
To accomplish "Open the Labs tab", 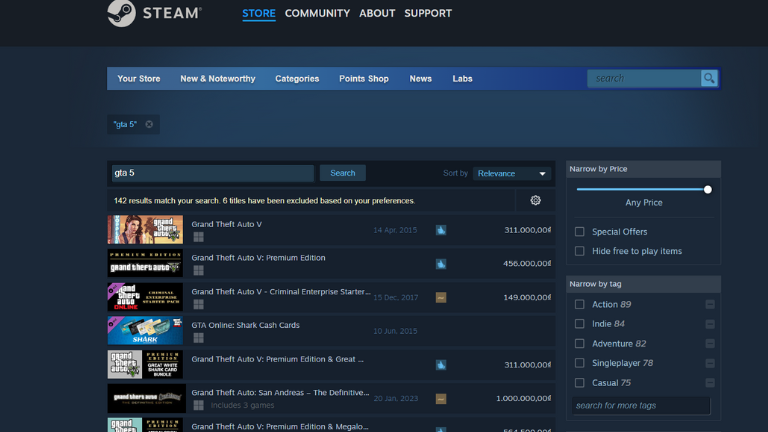I will pos(462,79).
